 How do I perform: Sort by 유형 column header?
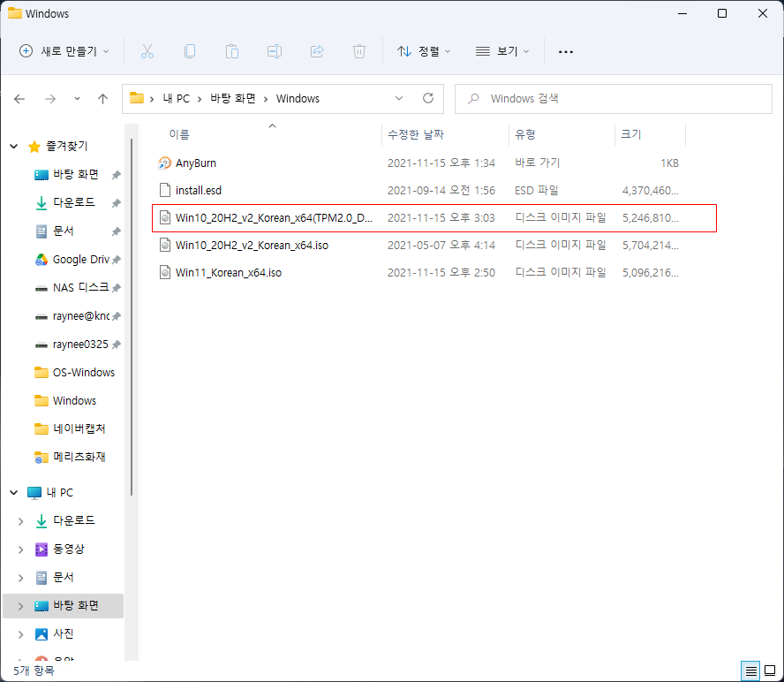[525, 134]
